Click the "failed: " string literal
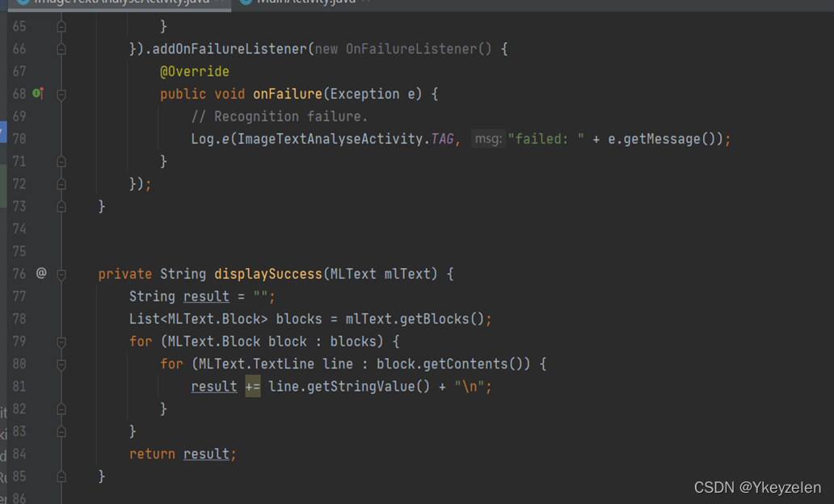The width and height of the screenshot is (834, 504). click(545, 139)
